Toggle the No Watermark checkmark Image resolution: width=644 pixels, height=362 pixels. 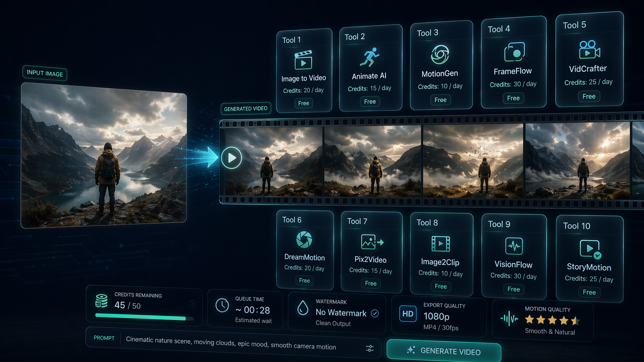click(375, 314)
